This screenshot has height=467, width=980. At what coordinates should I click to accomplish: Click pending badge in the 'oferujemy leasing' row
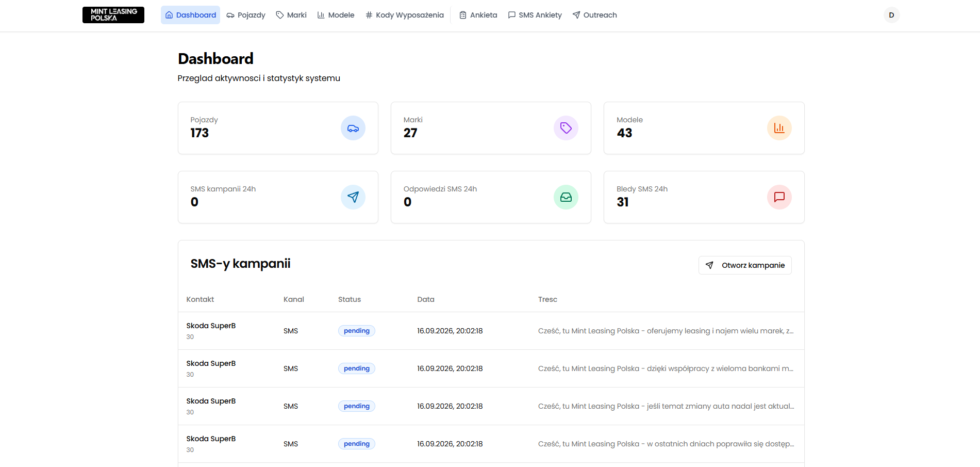[x=357, y=331]
